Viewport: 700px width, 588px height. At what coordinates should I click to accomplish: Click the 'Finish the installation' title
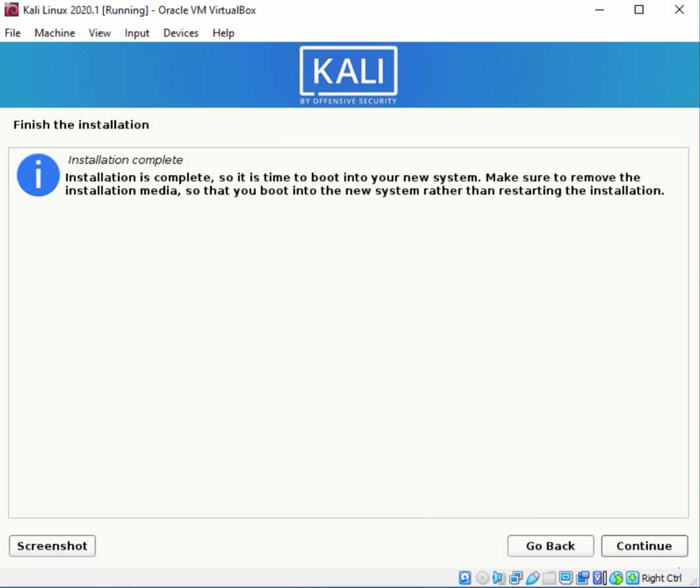point(80,125)
